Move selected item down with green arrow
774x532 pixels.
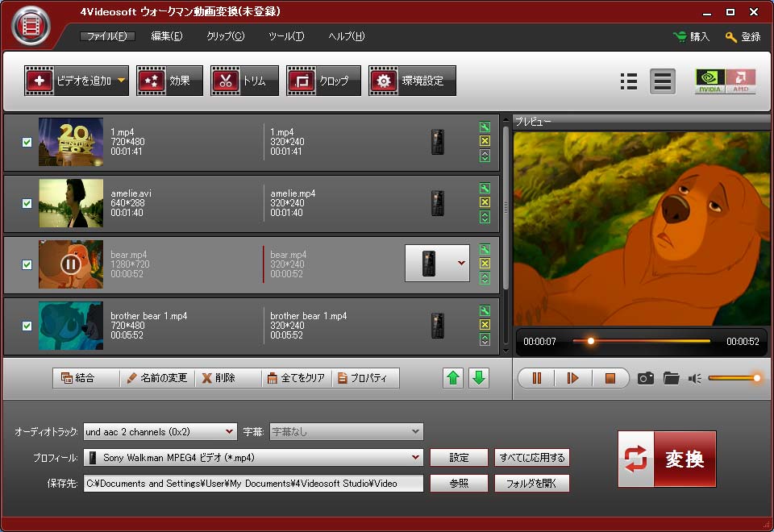click(x=479, y=377)
